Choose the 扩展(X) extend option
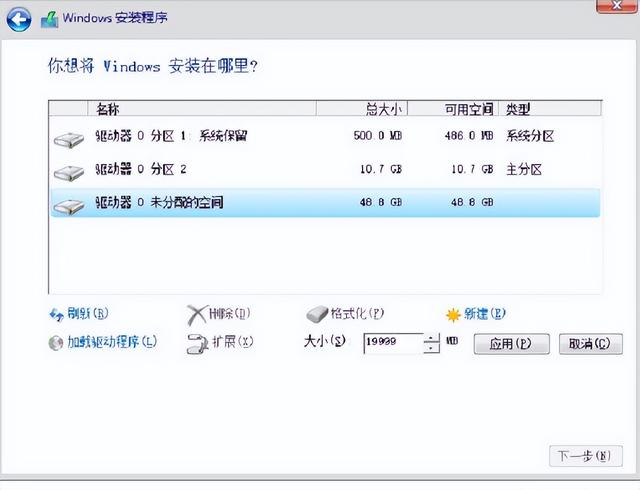The width and height of the screenshot is (640, 490). point(233,341)
